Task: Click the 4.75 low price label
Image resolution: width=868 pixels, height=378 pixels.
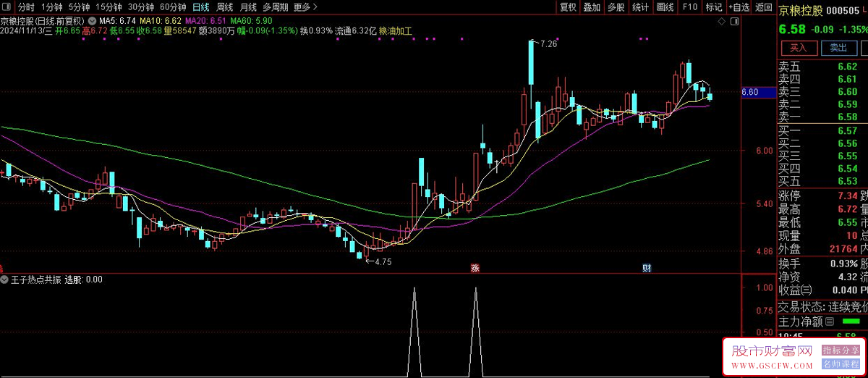Action: pyautogui.click(x=382, y=262)
